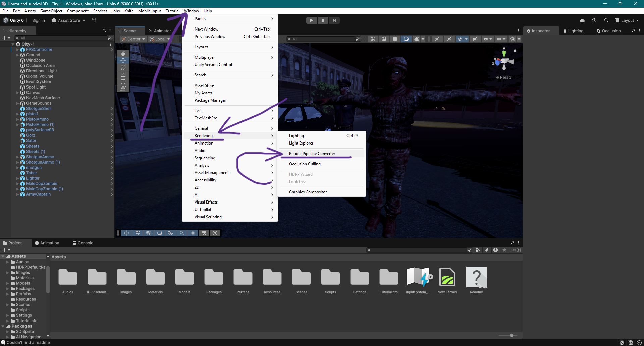Open the Unity cloud icon
This screenshot has height=346, width=644.
click(582, 20)
